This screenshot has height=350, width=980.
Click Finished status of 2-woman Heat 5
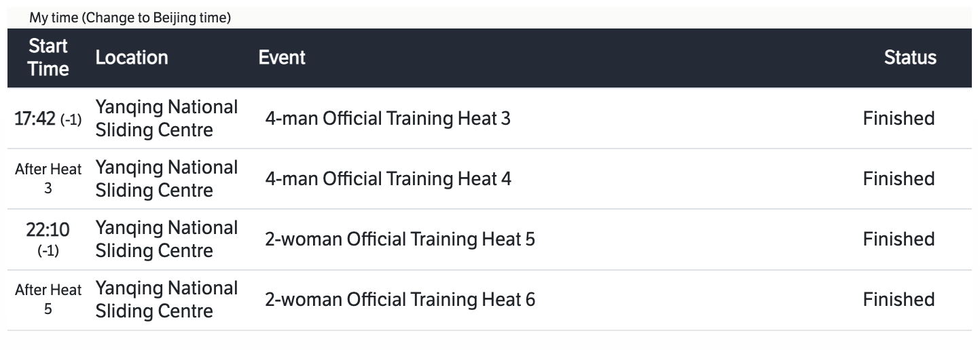(899, 239)
